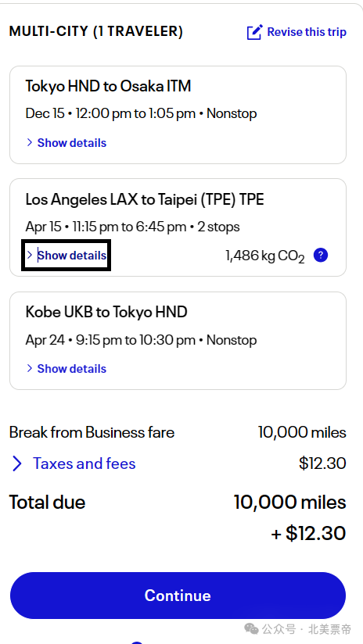Click chevron arrow in Kobe to Tokyo card
Screen dimensions: 363x644
(x=30, y=368)
